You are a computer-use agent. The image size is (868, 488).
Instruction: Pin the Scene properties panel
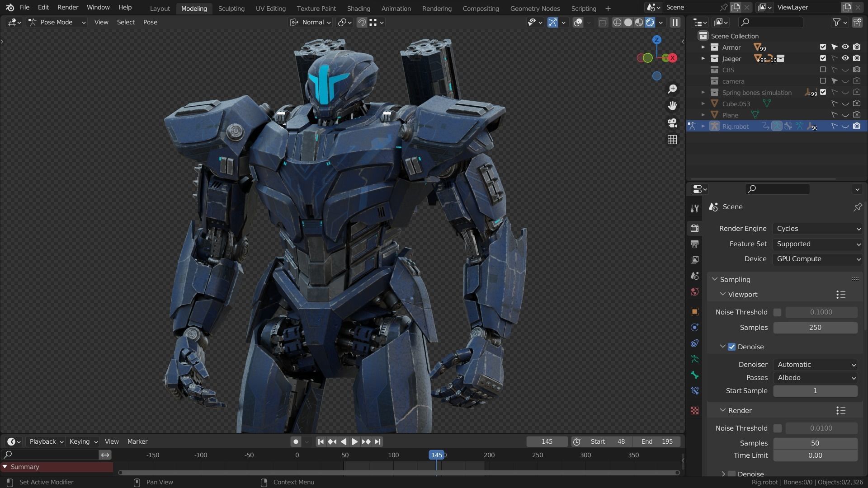click(857, 207)
